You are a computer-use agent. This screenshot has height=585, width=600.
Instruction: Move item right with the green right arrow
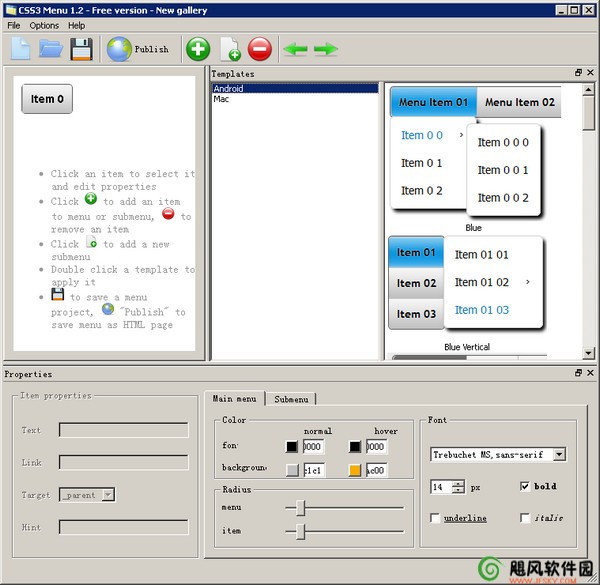tap(326, 49)
